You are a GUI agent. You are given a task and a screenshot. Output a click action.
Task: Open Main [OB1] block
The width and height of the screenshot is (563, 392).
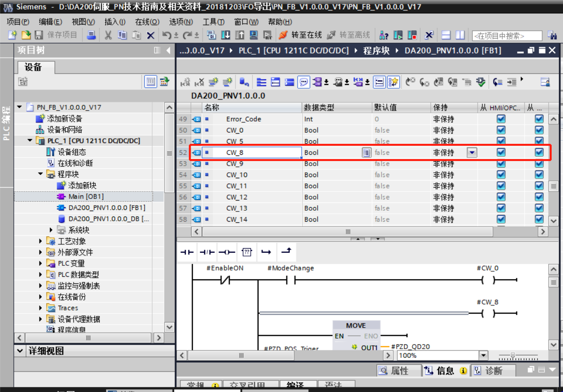tap(86, 197)
